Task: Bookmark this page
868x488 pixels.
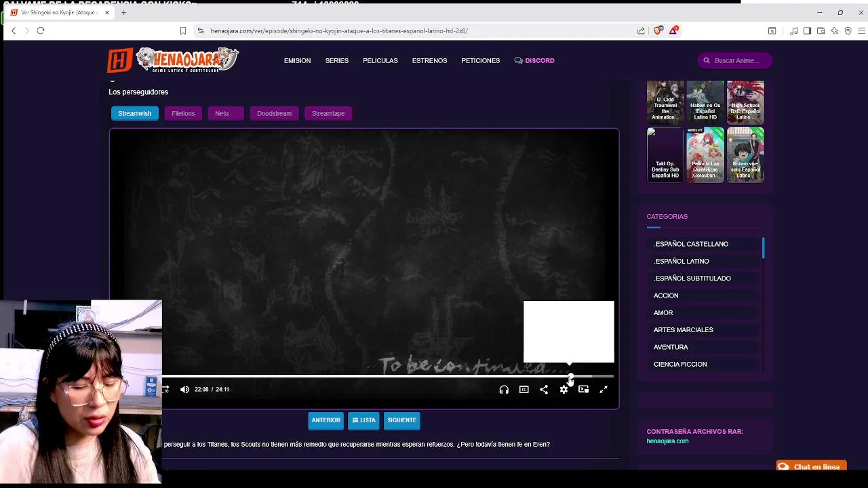Action: pos(182,30)
